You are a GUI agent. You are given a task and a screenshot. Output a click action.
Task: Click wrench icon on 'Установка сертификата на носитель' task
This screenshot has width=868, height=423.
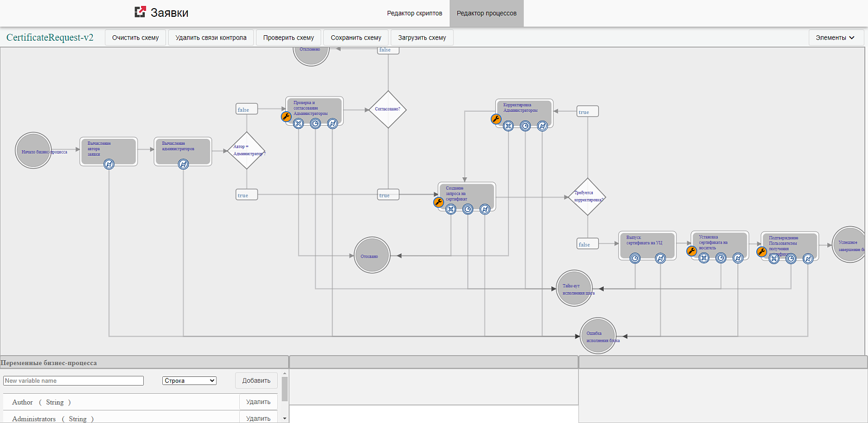coord(692,251)
